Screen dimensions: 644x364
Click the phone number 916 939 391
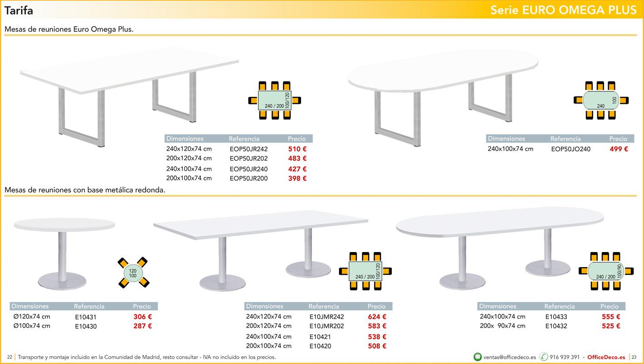564,357
